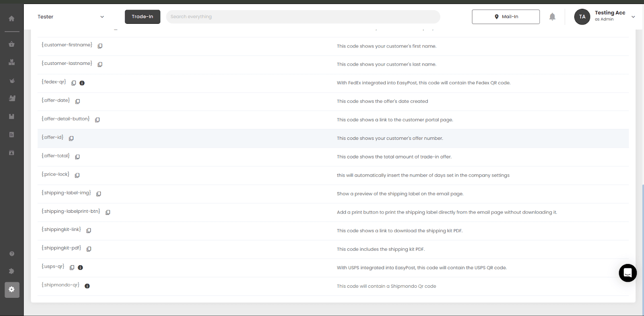The image size is (644, 316).
Task: Copy the {:usps-qr} code
Action: point(72,268)
